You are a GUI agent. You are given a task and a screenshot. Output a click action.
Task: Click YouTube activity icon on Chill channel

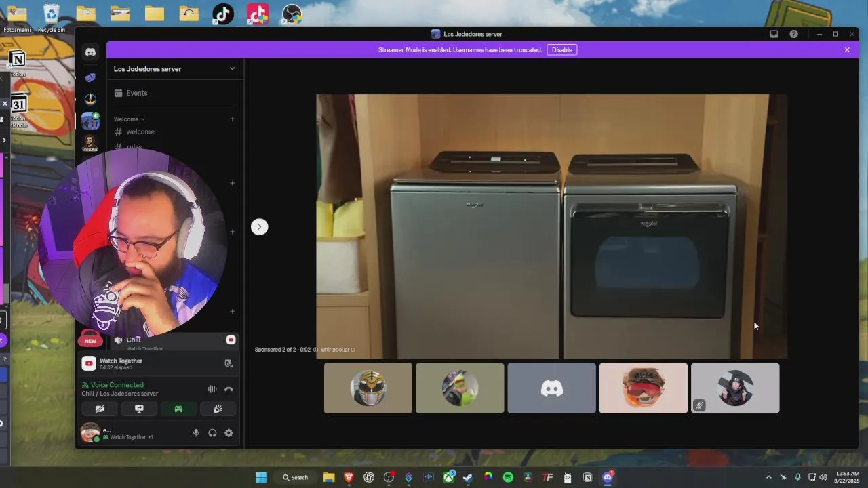click(x=231, y=340)
